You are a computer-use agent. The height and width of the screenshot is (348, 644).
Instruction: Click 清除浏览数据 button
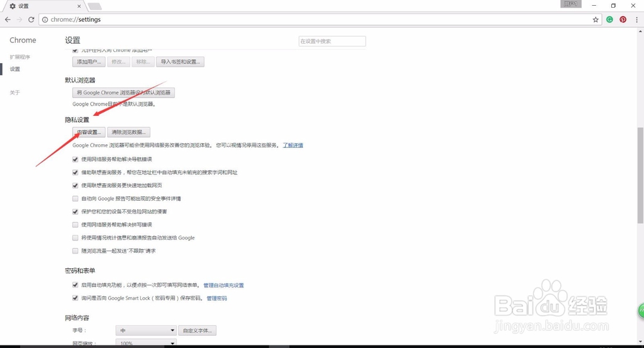[x=129, y=132]
